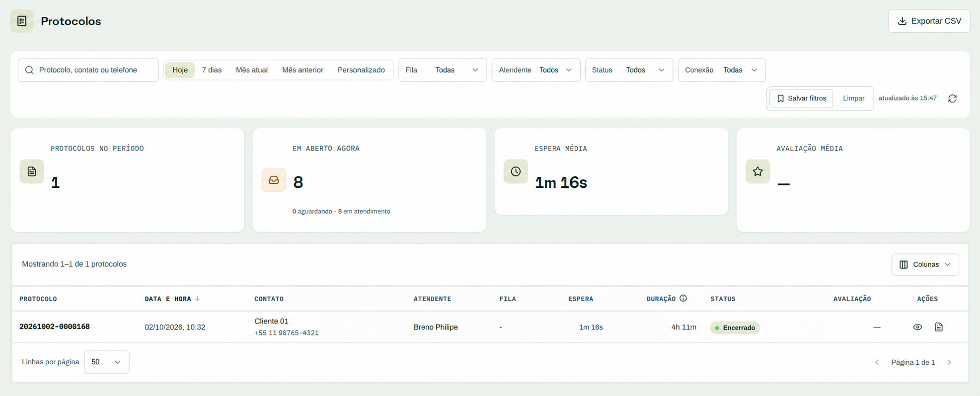Click the Protocolo column header
This screenshot has height=396, width=980.
pos(38,299)
